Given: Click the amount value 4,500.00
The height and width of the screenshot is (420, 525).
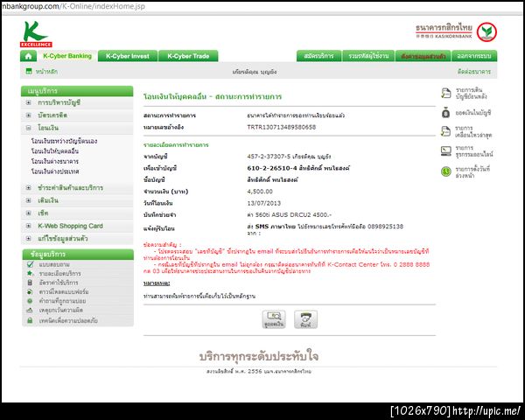Looking at the screenshot, I should [260, 192].
